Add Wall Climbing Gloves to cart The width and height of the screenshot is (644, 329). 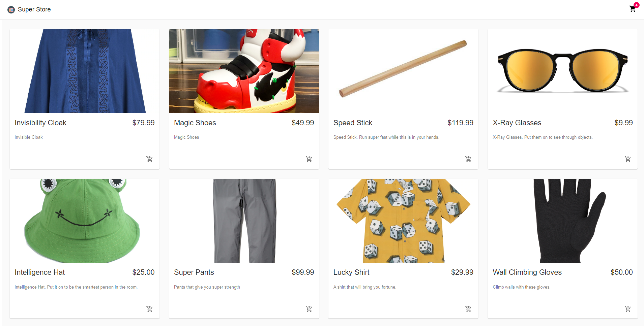pyautogui.click(x=628, y=309)
